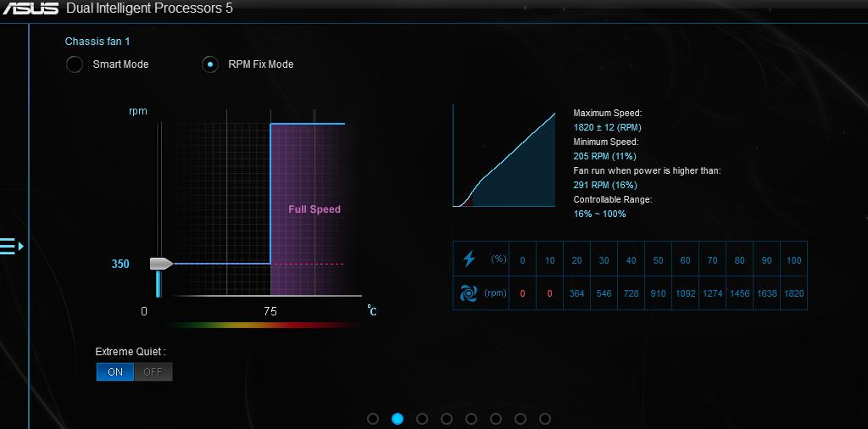Click the 364 rpm table cell
Image resolution: width=868 pixels, height=429 pixels.
(576, 293)
